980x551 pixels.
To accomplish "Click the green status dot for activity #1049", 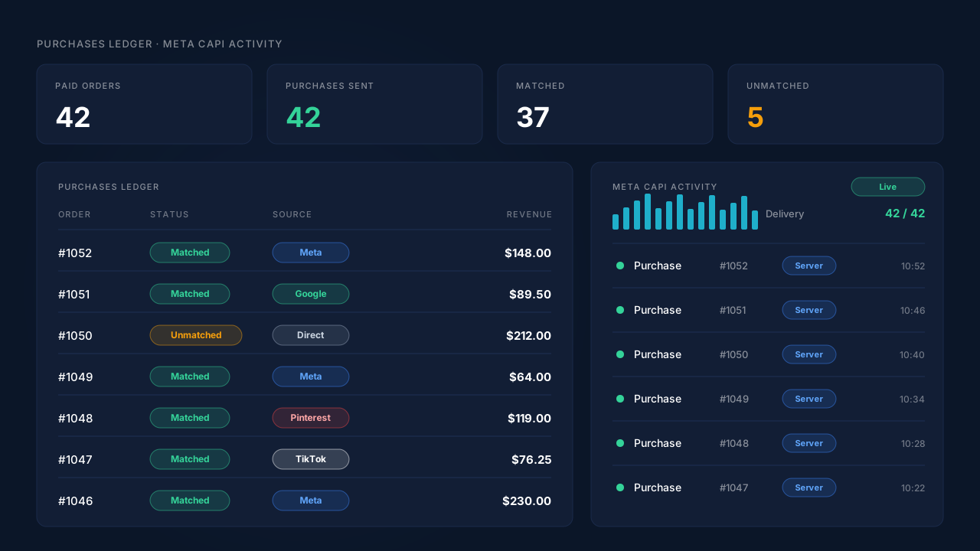I will (620, 399).
